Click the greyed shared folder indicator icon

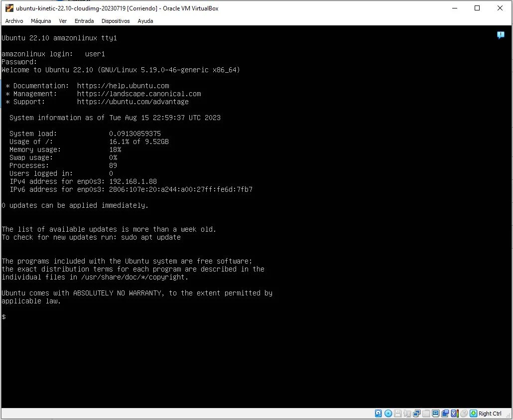426,414
